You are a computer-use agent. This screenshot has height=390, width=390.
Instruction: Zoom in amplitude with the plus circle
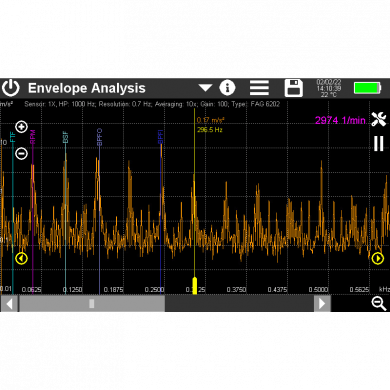[22, 127]
